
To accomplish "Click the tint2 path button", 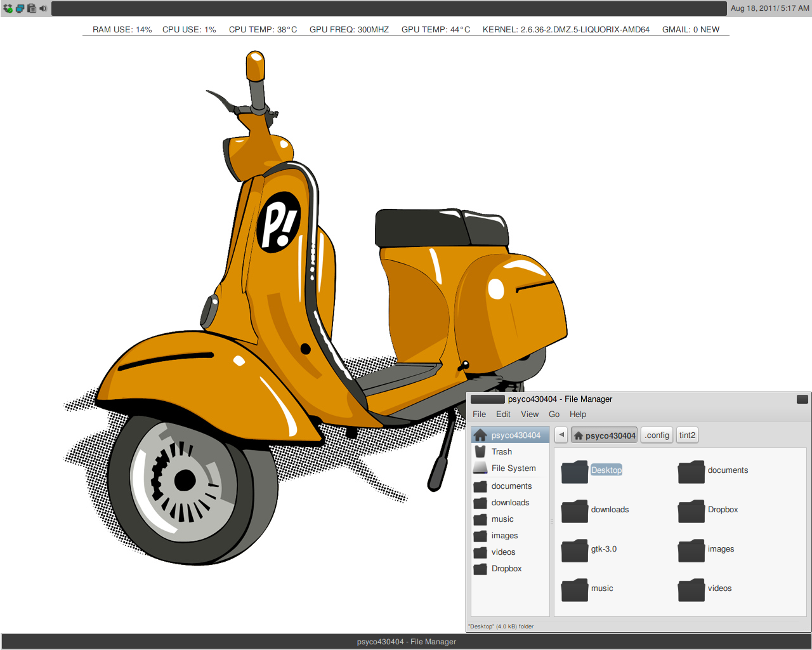I will click(x=687, y=435).
